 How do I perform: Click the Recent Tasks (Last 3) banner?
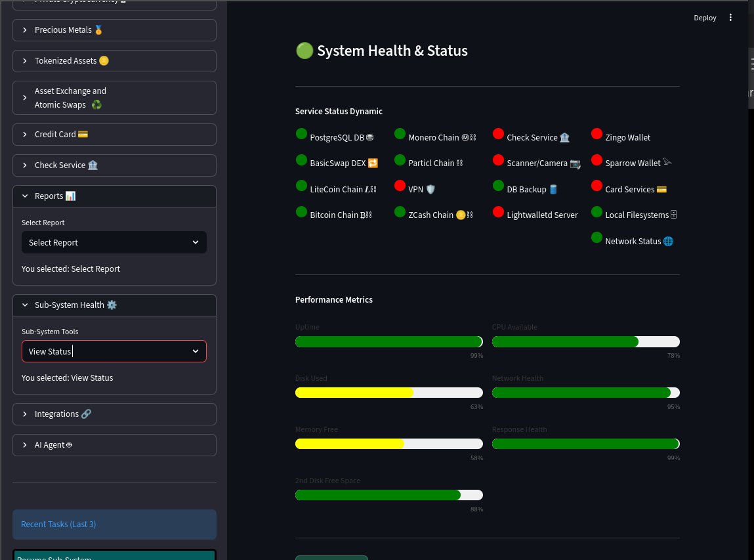[114, 525]
